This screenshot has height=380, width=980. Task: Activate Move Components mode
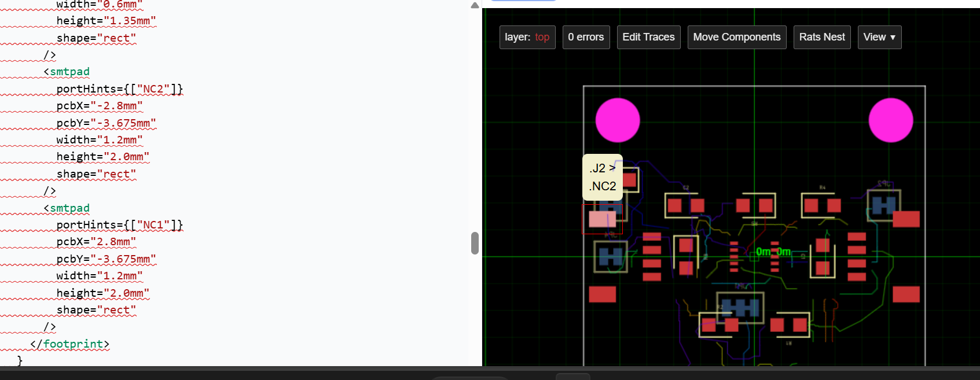tap(737, 37)
